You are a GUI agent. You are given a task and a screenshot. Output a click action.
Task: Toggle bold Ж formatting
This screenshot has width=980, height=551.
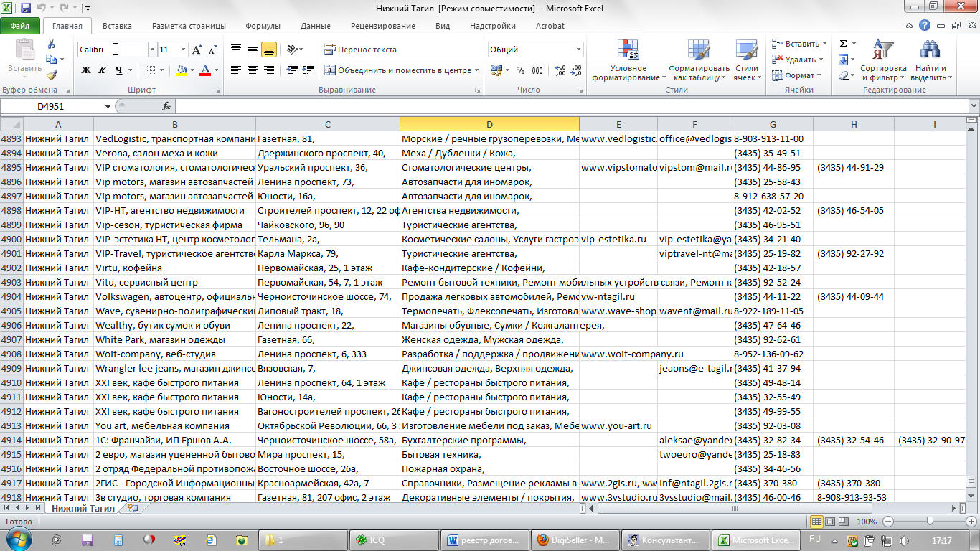86,70
